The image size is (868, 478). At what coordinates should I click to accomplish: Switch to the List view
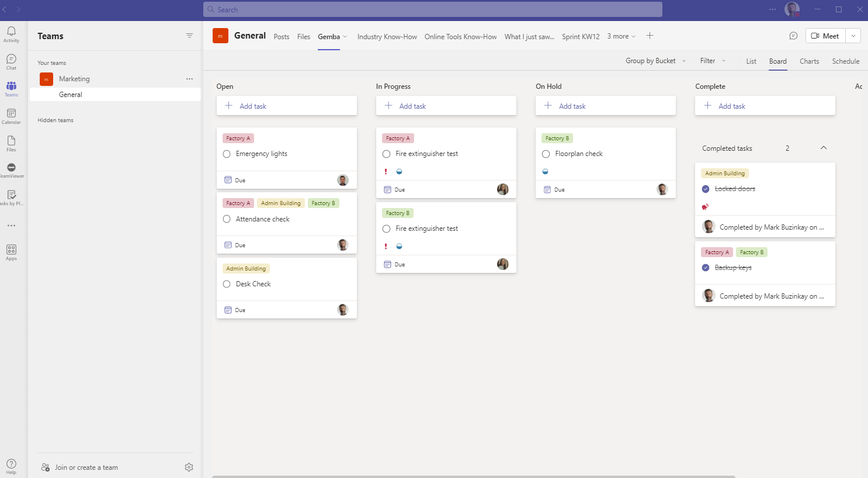751,61
